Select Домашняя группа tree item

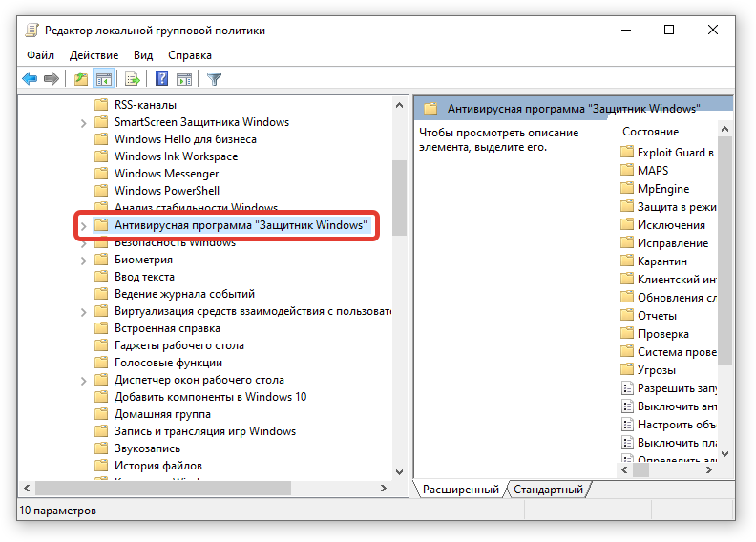(162, 414)
